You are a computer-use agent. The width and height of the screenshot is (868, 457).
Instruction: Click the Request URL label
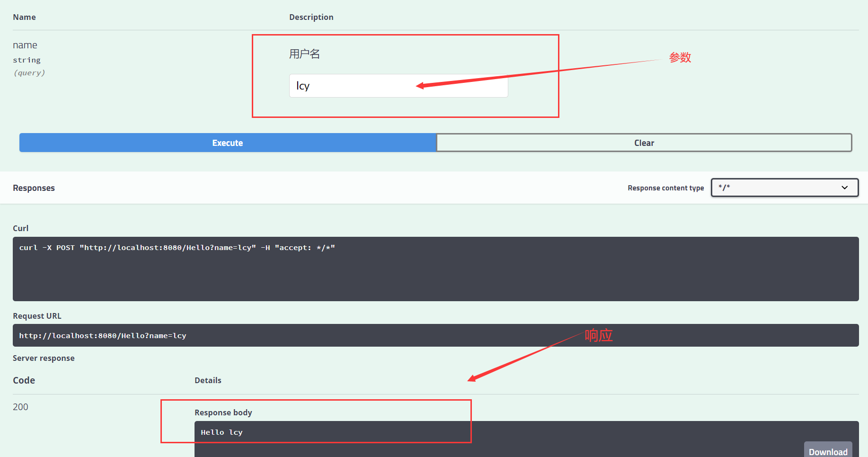click(x=37, y=316)
